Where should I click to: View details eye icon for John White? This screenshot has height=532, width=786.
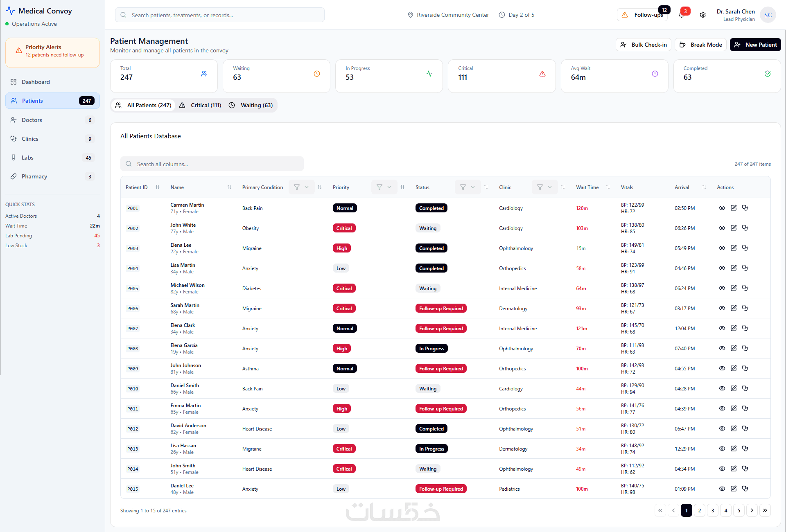point(722,228)
